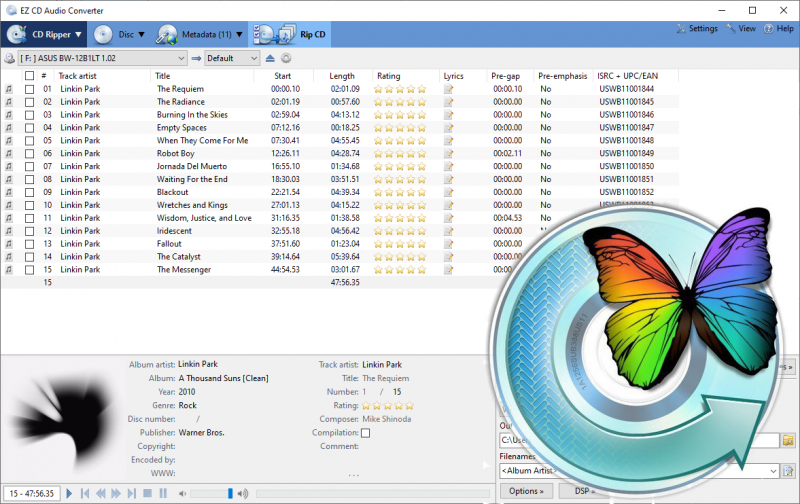
Task: Open lyrics icon for The Requiem
Action: pos(448,89)
